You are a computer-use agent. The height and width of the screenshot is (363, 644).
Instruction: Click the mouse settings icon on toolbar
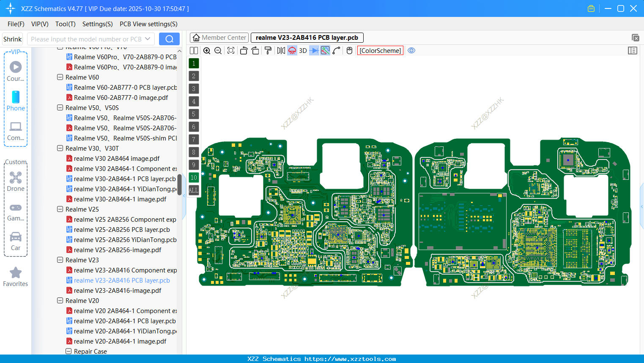click(x=348, y=50)
